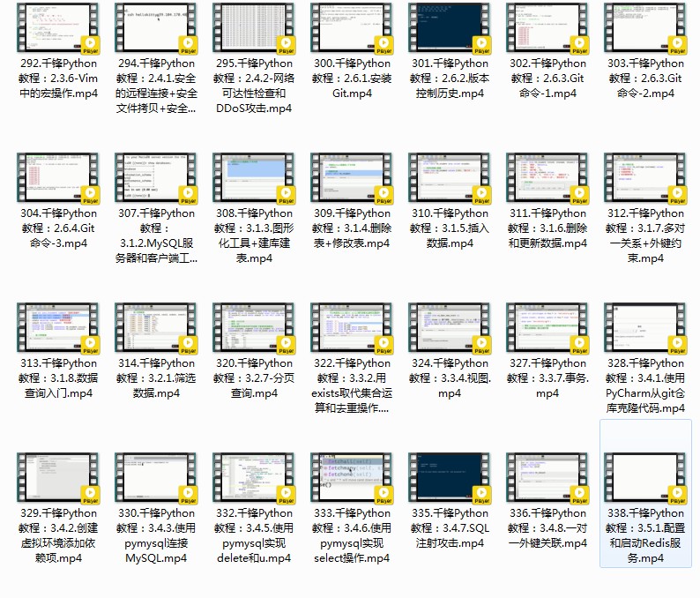Screen dimensions: 700x598
Task: Click filename text 320 3.2.7-分页查询.mp4
Action: 254,378
